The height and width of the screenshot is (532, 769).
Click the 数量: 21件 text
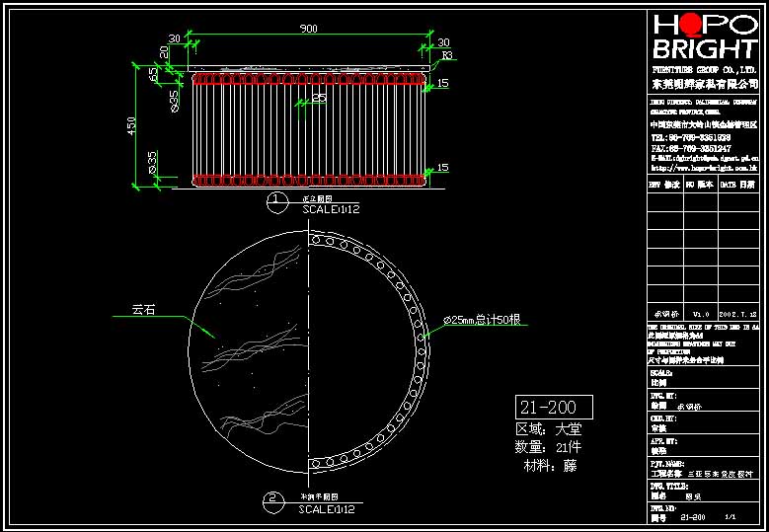point(548,447)
